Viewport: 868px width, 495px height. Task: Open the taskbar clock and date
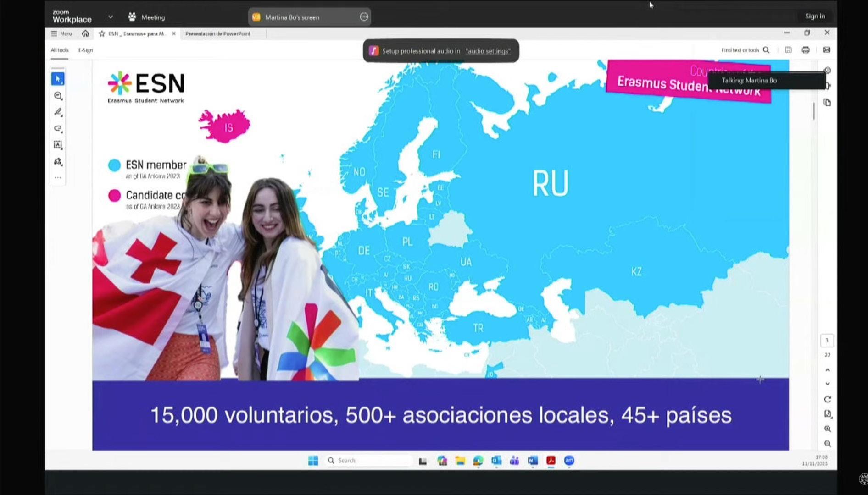pyautogui.click(x=815, y=461)
